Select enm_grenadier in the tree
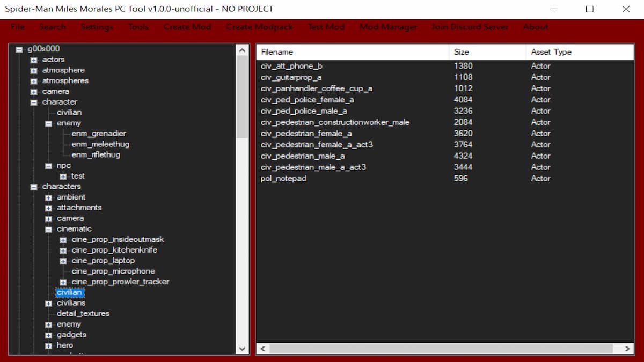The height and width of the screenshot is (362, 644). tap(99, 134)
